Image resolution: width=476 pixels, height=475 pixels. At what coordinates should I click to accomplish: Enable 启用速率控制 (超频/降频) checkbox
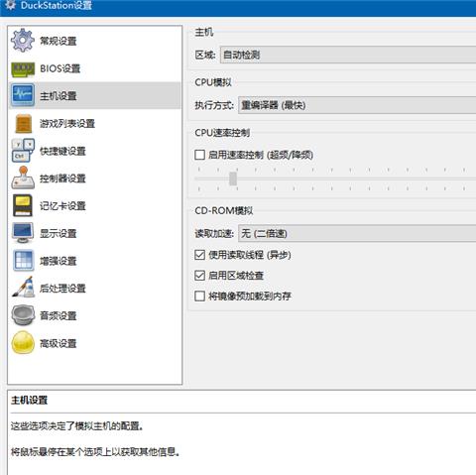(x=199, y=155)
